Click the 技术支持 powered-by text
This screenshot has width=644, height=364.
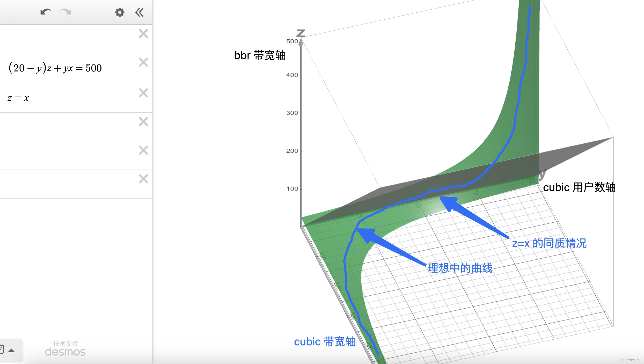coord(65,344)
